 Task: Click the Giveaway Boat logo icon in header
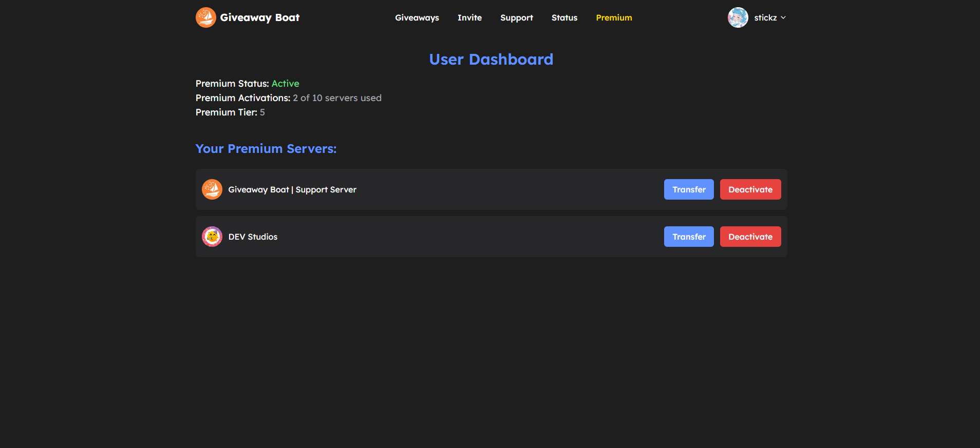click(x=205, y=17)
